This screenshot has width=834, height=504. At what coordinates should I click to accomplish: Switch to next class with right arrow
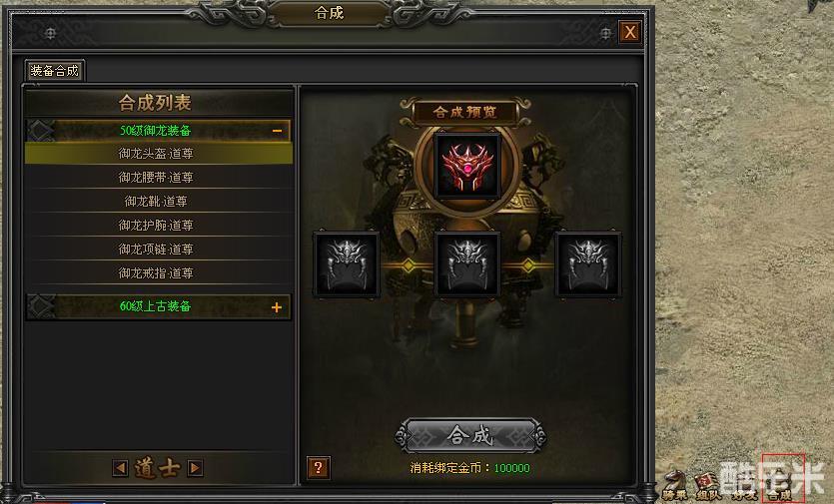tap(195, 468)
